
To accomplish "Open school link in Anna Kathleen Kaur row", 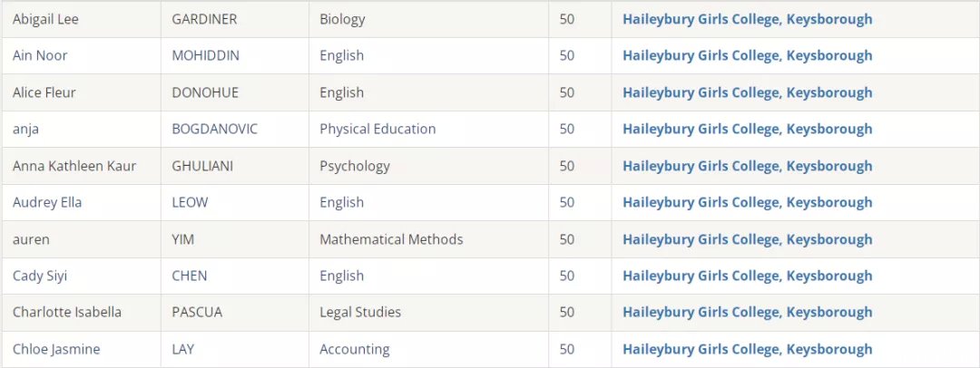I will (x=747, y=166).
